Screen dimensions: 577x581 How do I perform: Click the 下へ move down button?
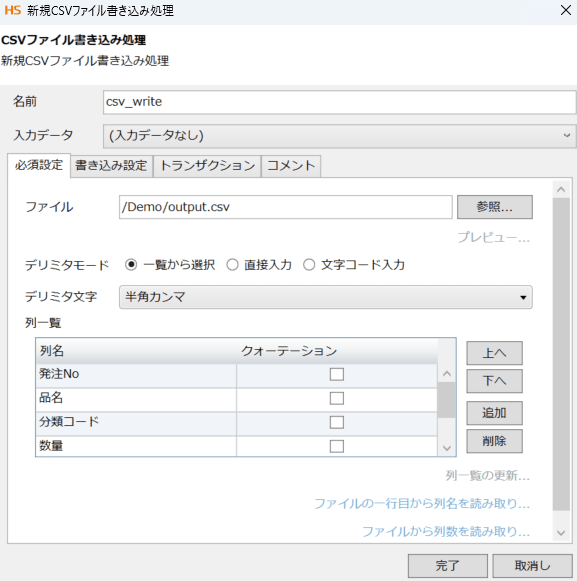495,381
